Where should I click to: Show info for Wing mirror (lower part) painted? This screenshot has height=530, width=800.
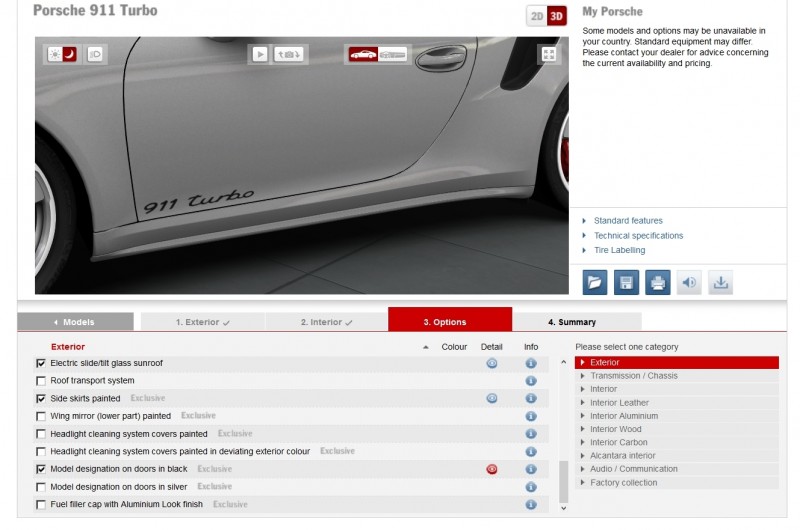(x=531, y=416)
